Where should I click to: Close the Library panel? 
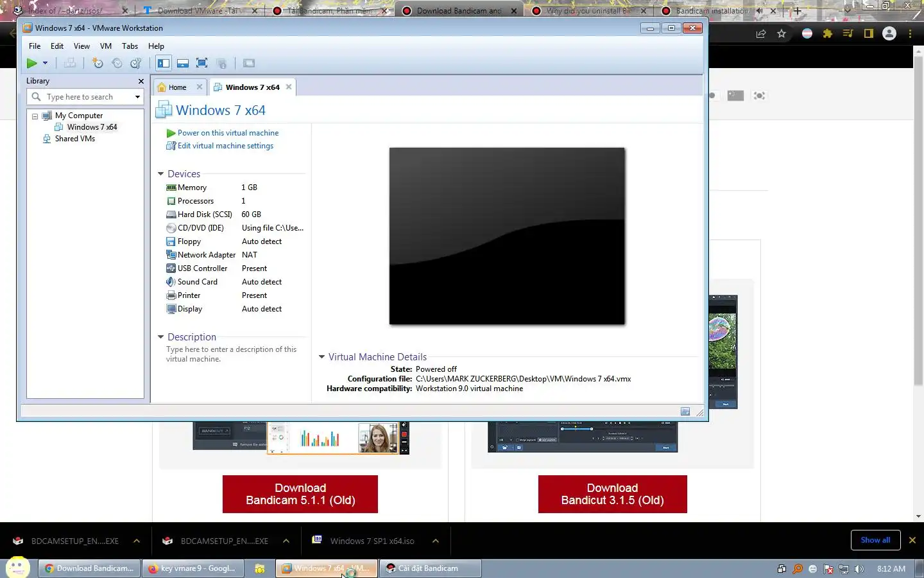[x=141, y=81]
